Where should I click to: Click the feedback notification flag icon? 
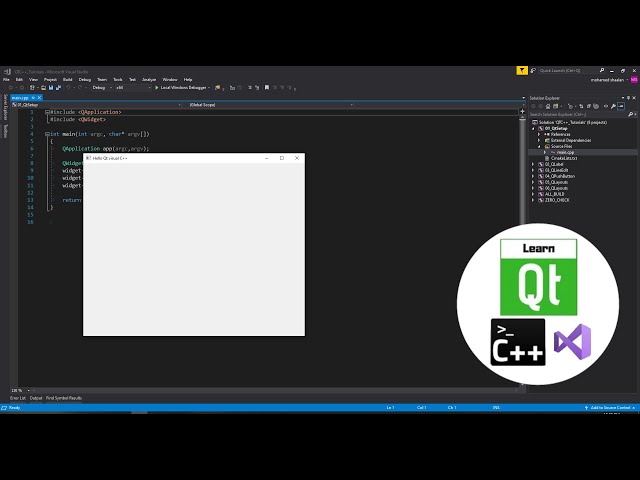pyautogui.click(x=522, y=71)
